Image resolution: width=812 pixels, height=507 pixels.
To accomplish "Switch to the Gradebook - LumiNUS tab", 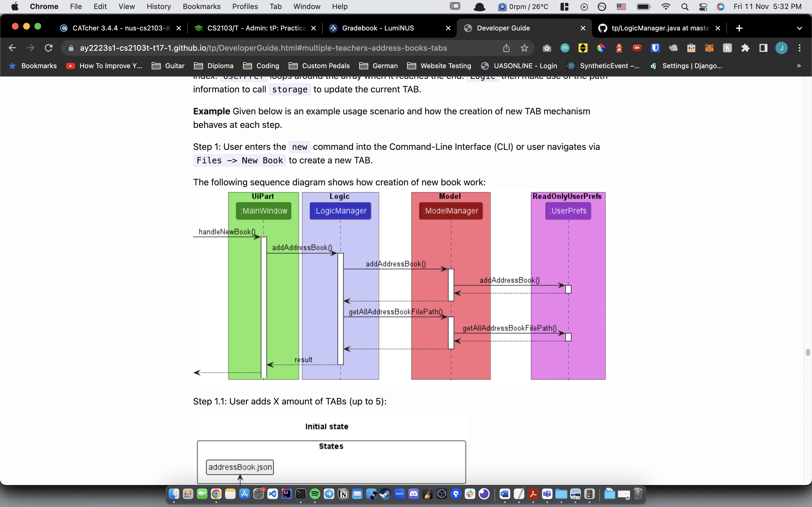I will 378,28.
